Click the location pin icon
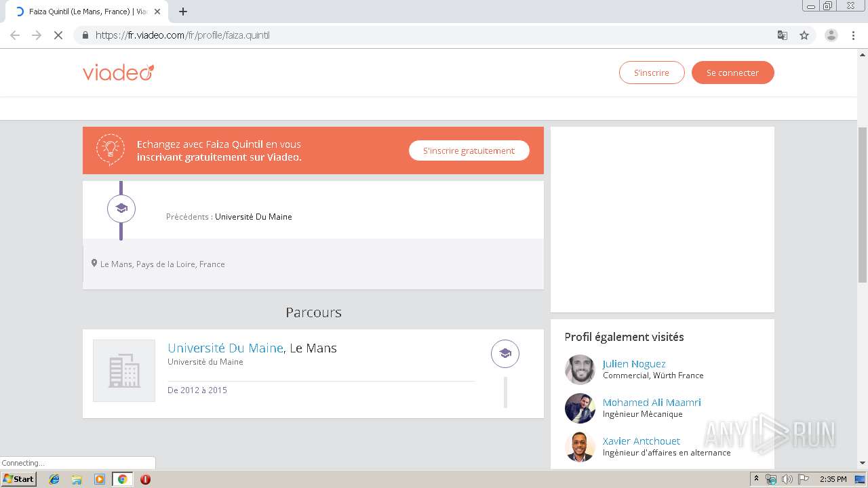 tap(94, 263)
